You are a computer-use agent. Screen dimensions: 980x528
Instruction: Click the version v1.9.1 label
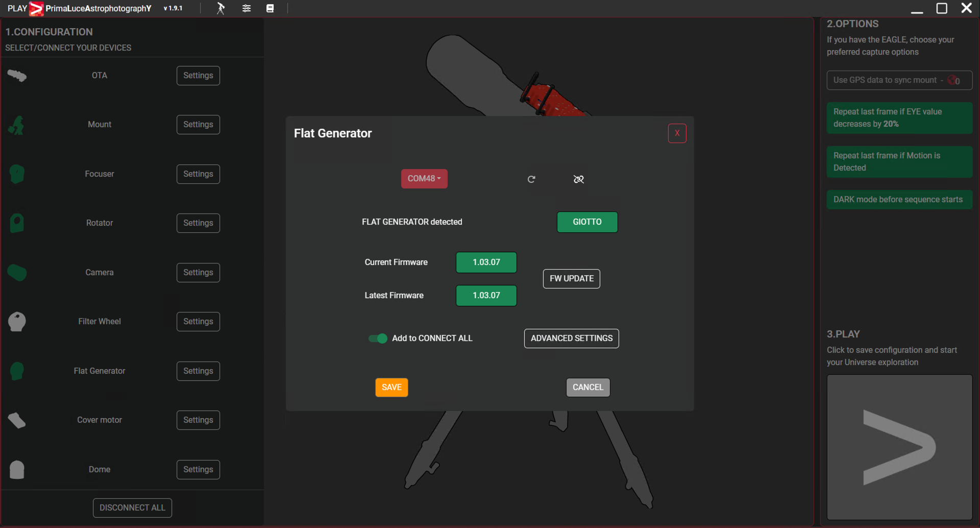click(173, 9)
